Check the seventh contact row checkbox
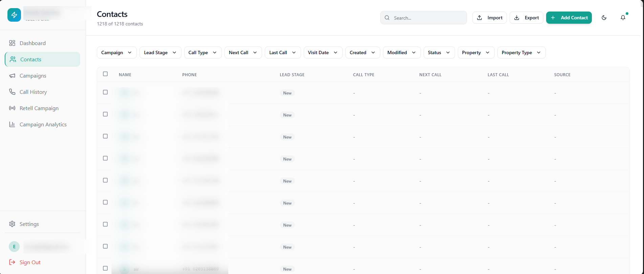Screen dimensions: 644x274 click(x=105, y=224)
